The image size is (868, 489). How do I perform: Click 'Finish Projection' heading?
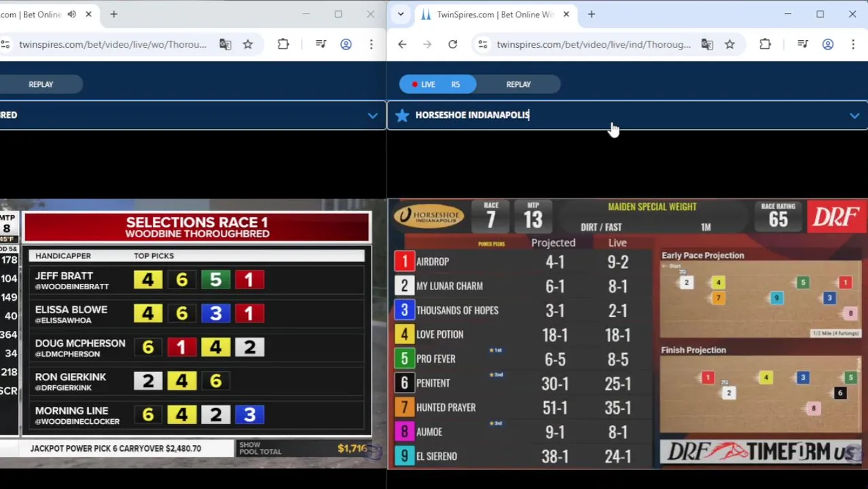click(693, 350)
